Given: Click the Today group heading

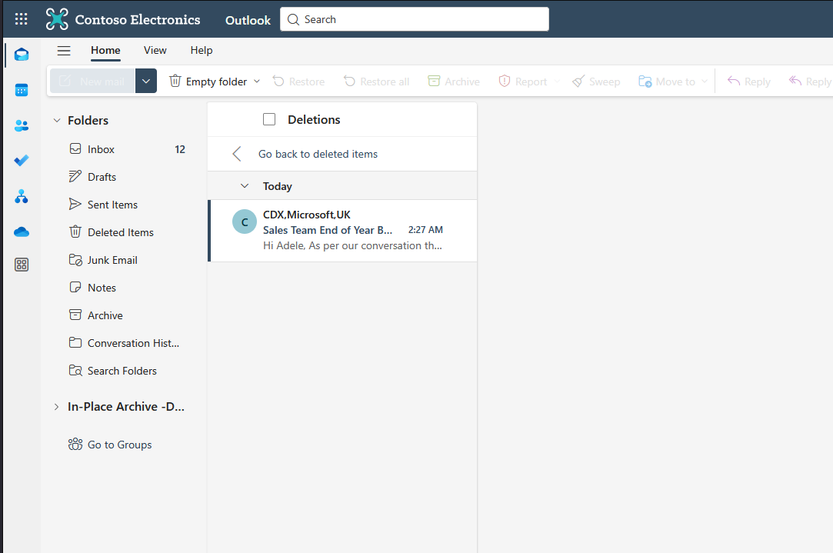Looking at the screenshot, I should pyautogui.click(x=277, y=186).
